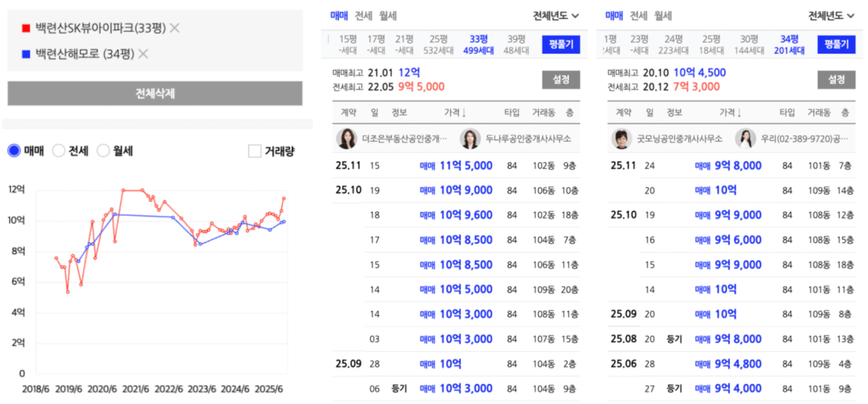Click the red square legend for 백련산SK뷰아이파크
This screenshot has width=868, height=404.
click(26, 28)
